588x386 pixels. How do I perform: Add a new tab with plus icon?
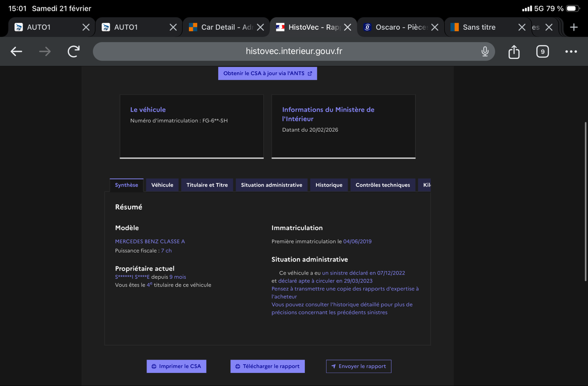[x=574, y=27]
